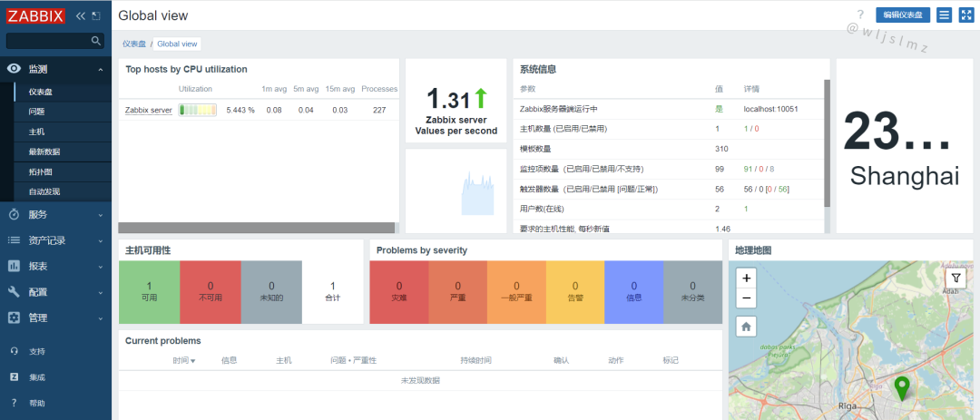Open the geomap severity filter icon
980x420 pixels.
(955, 278)
